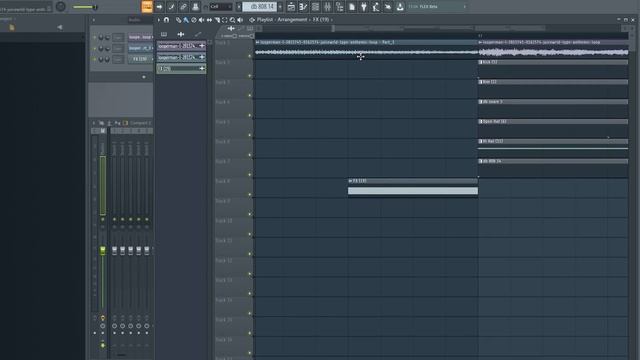Select the Playback speaker tool in playlist
640x360 pixels.
click(240, 20)
